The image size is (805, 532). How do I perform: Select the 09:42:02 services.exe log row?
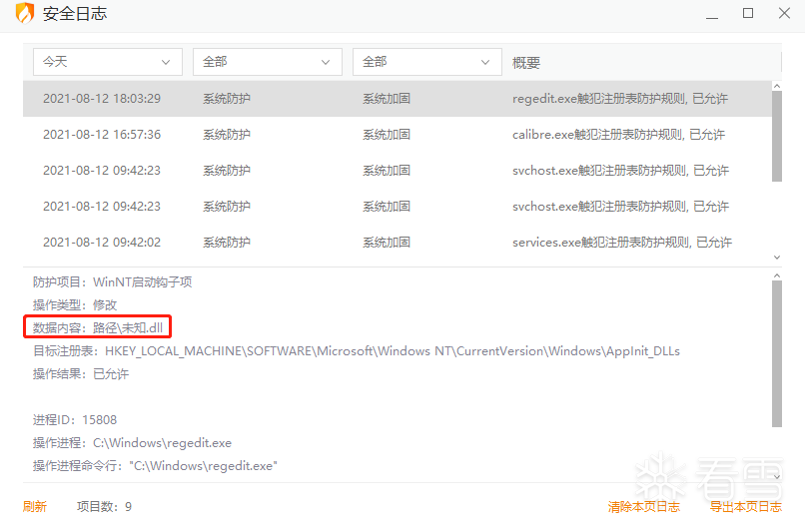click(x=397, y=243)
